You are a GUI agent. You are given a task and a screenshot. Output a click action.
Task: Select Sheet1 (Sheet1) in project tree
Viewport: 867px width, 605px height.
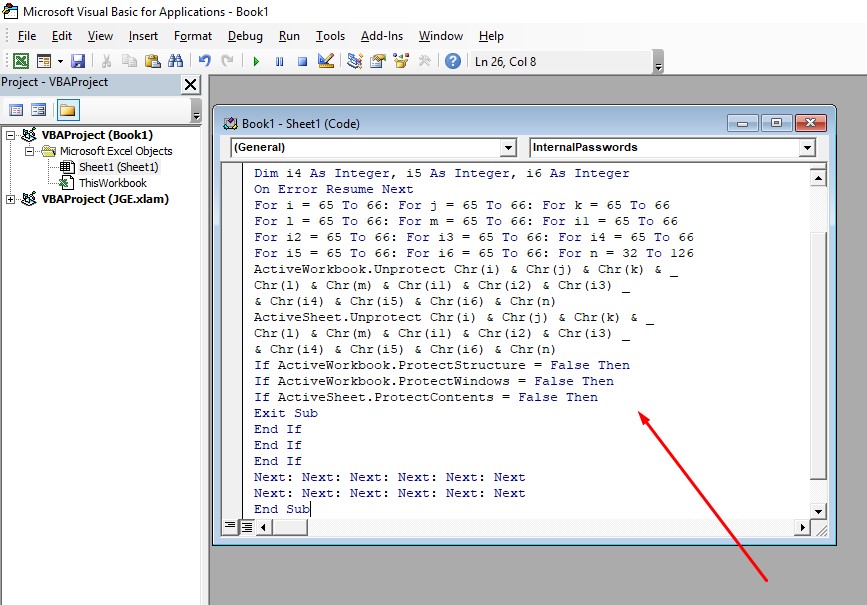[x=118, y=167]
